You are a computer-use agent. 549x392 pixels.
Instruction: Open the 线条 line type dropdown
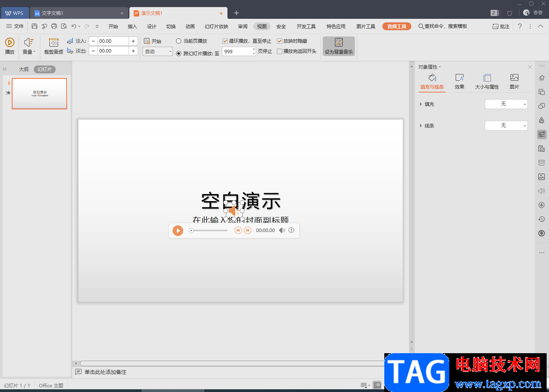(506, 125)
